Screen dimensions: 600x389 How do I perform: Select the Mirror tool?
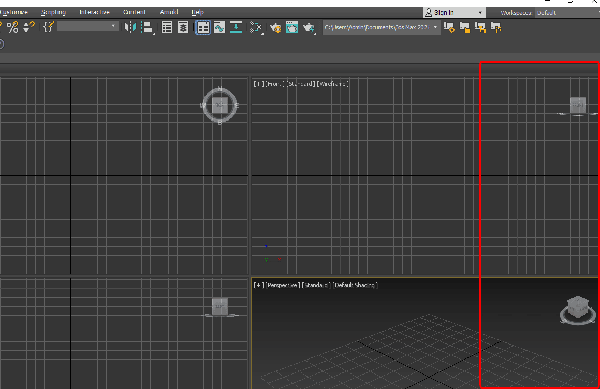pyautogui.click(x=130, y=27)
